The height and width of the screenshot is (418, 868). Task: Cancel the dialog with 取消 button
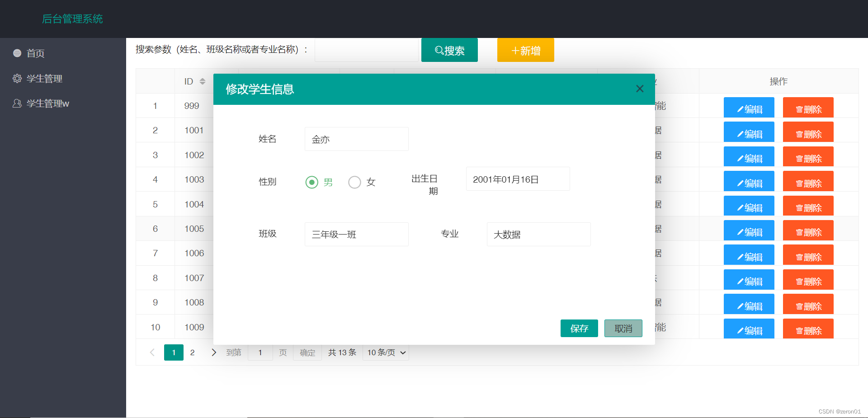623,329
